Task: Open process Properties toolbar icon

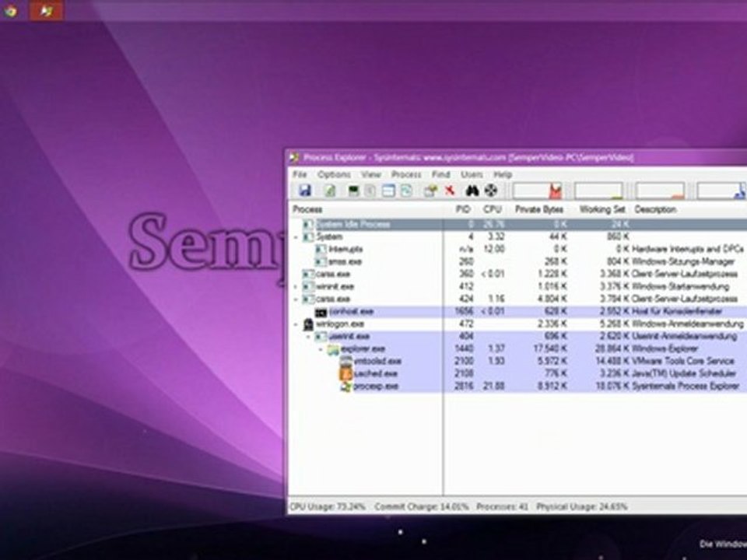Action: click(430, 191)
